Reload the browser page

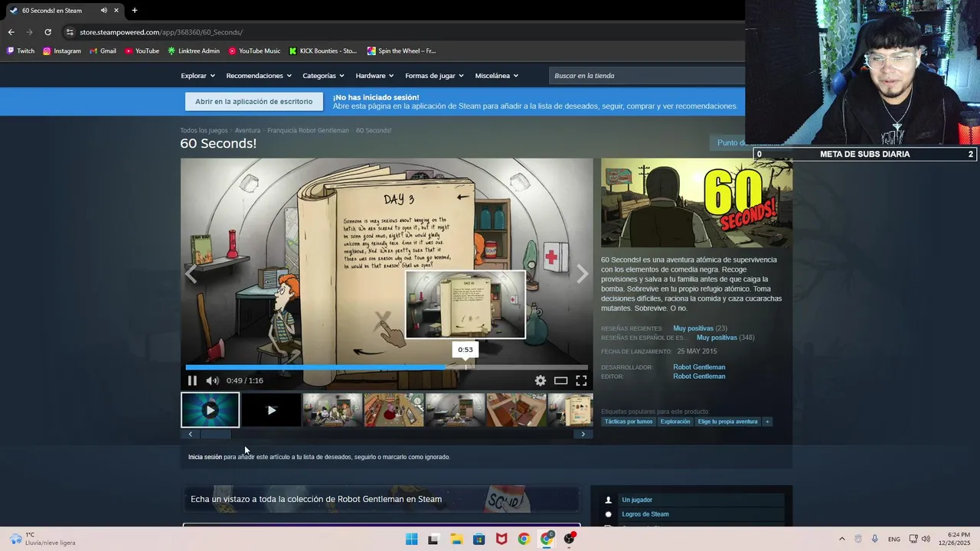pyautogui.click(x=47, y=32)
